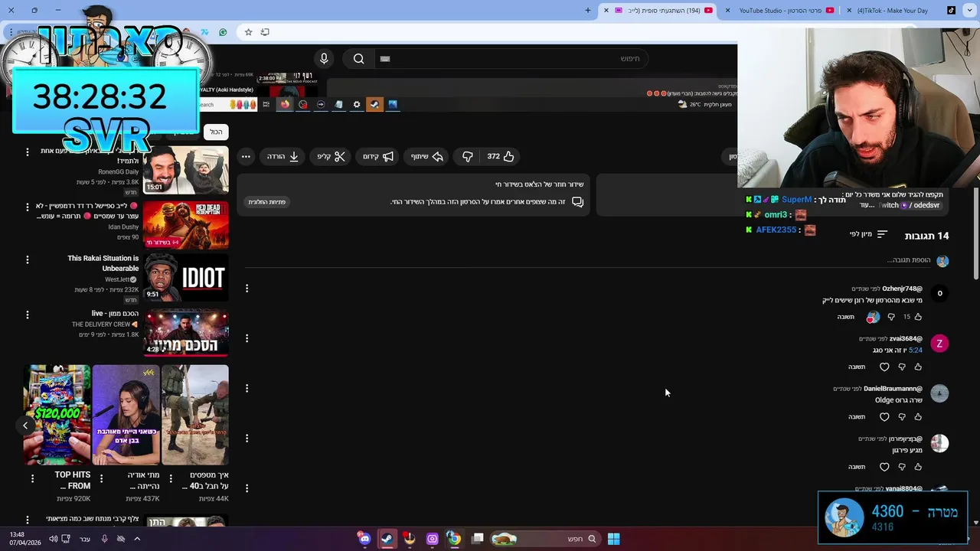Open options menu for Ozhenjr748 comment row
The image size is (980, 551).
click(x=247, y=289)
